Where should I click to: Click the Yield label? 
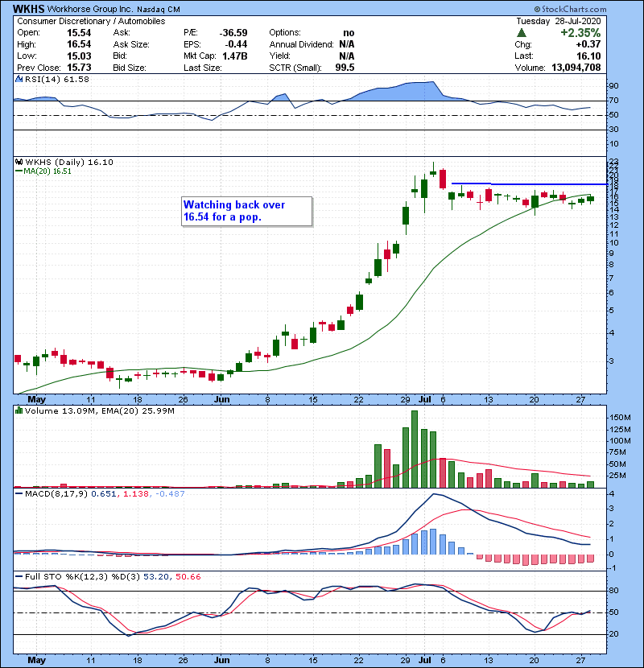(x=279, y=56)
